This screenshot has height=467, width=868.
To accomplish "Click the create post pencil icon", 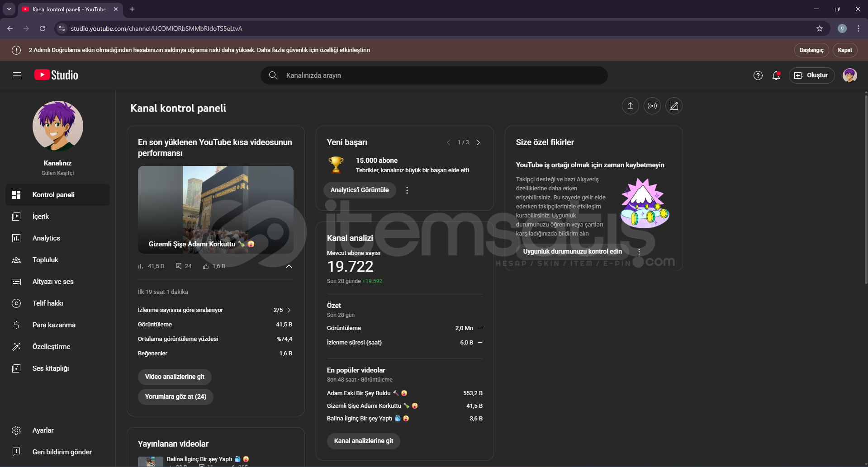I will tap(674, 106).
